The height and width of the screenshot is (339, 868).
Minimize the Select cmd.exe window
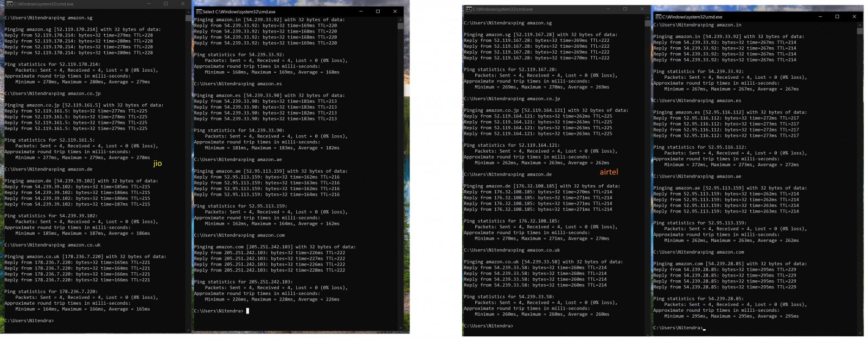pyautogui.click(x=361, y=11)
